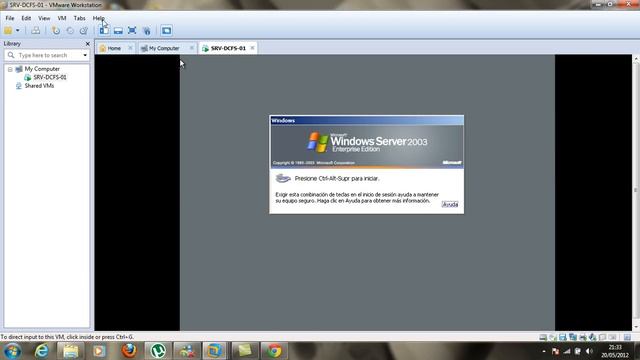
Task: Show hidden system tray icons
Action: point(544,351)
